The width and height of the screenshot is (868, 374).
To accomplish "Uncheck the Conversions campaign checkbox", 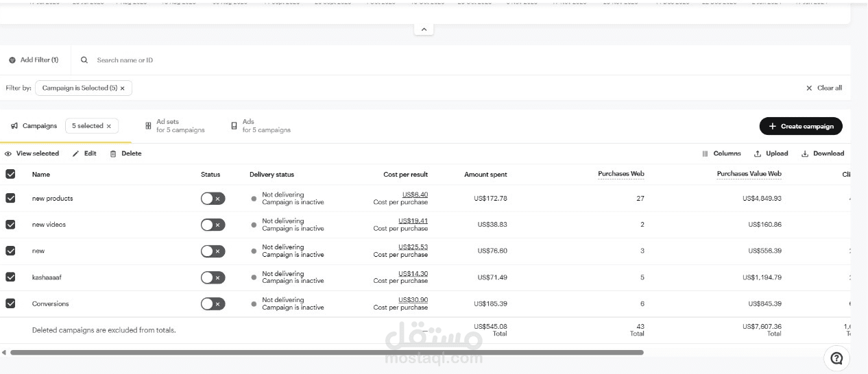I will tap(10, 303).
